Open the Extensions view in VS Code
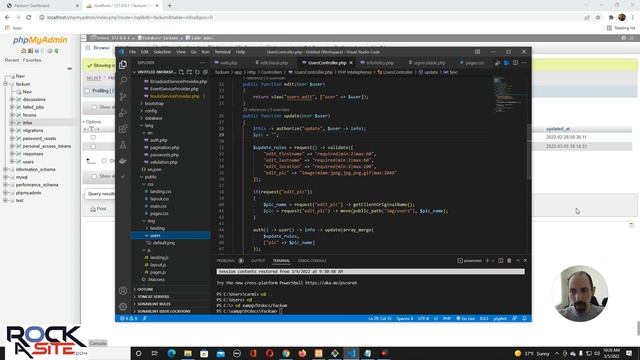Image resolution: width=640 pixels, height=360 pixels. [123, 129]
